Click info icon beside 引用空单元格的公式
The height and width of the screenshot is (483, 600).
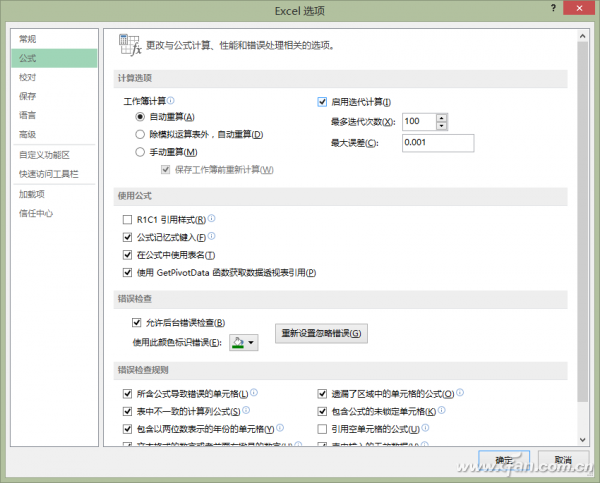tap(425, 428)
